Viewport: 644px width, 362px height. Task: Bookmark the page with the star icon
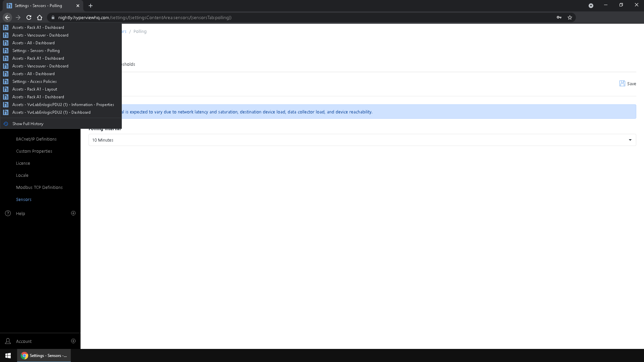[x=569, y=17]
